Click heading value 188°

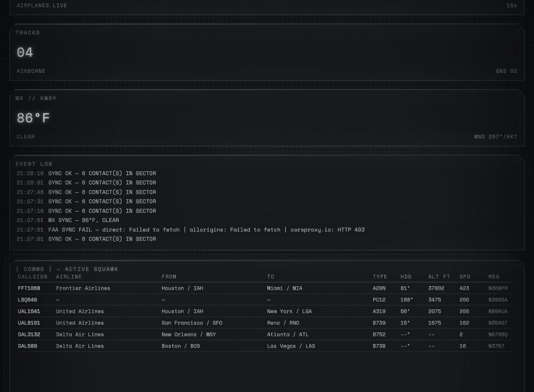(x=407, y=300)
